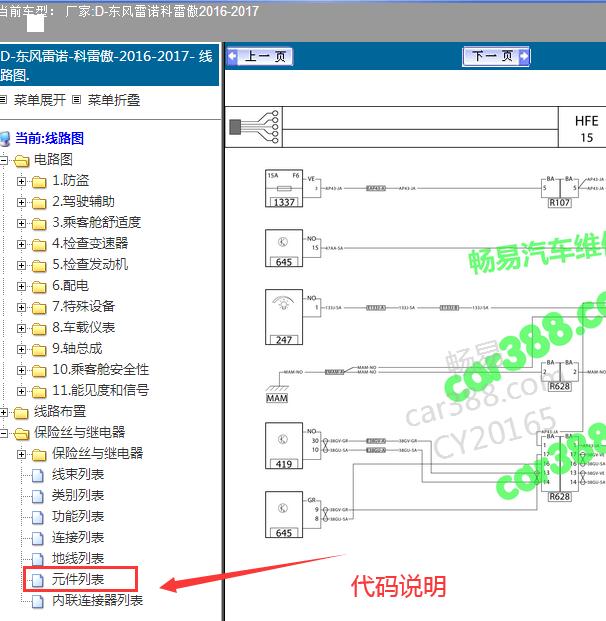Click folder icon beside 7.特殊设备
Viewport: 606px width, 621px height.
pyautogui.click(x=39, y=308)
